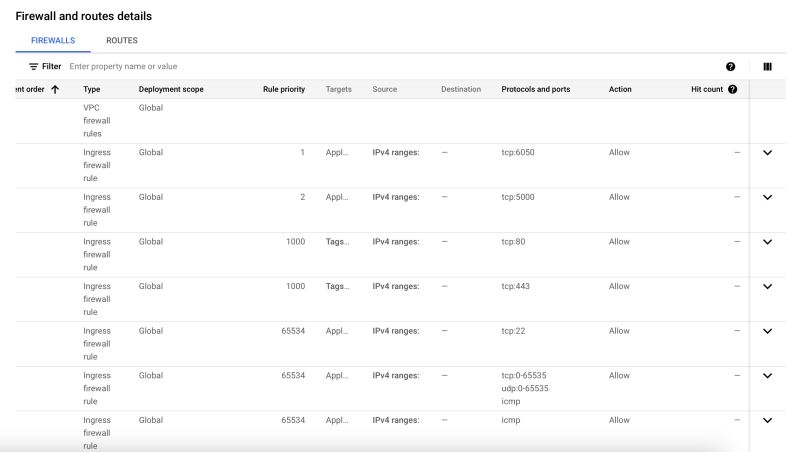The image size is (800, 452).
Task: Click Allow action in the tcp:443 row
Action: coord(619,286)
